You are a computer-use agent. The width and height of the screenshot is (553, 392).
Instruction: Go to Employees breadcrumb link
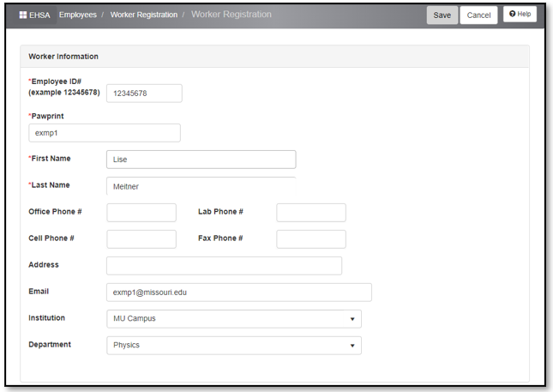[x=77, y=15]
